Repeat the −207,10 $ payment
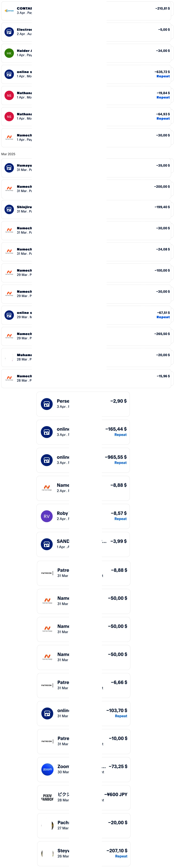The height and width of the screenshot is (868, 176). click(x=121, y=856)
